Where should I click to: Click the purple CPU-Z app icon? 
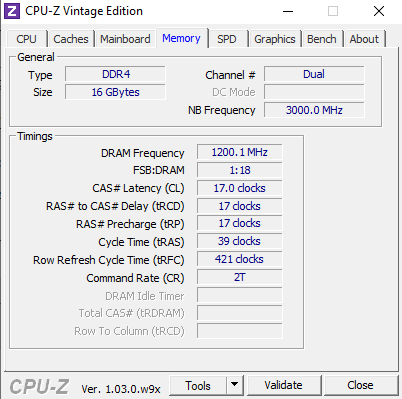pos(12,11)
